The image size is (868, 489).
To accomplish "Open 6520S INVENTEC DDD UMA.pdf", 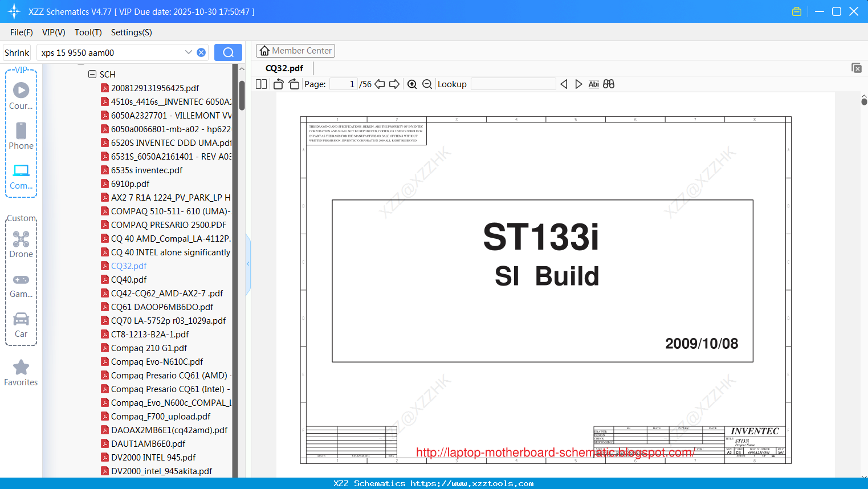I will pos(171,142).
